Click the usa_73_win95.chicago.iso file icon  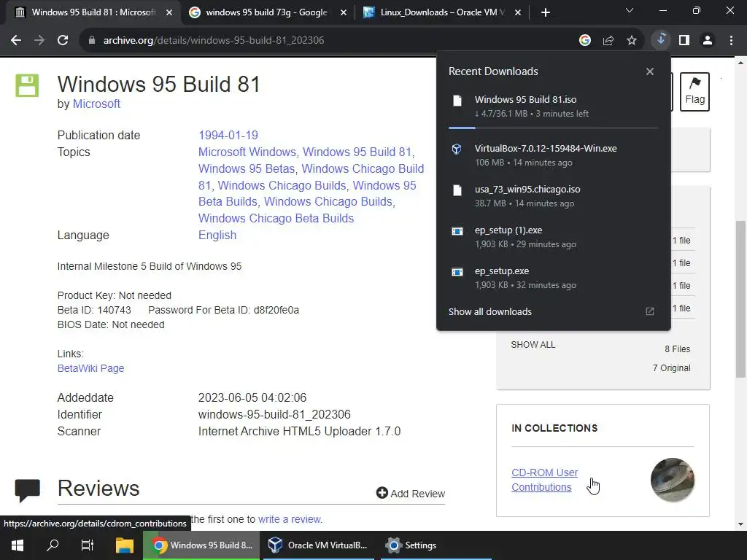point(457,190)
